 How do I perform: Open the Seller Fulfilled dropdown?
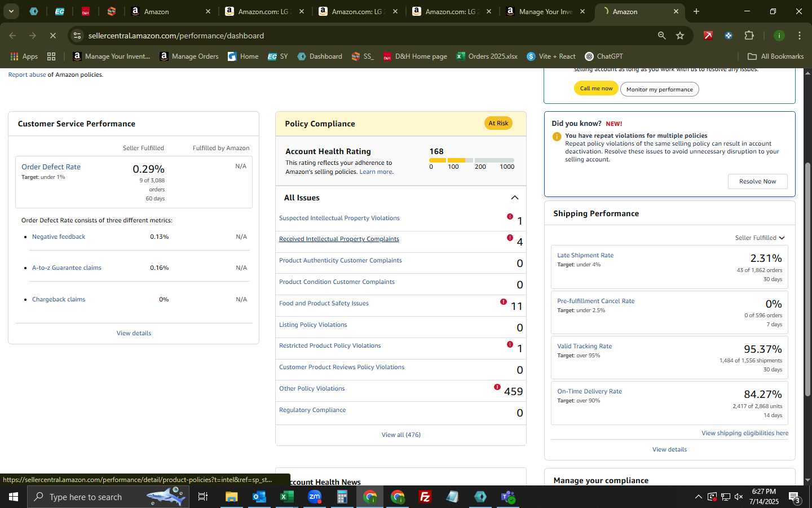pos(760,238)
